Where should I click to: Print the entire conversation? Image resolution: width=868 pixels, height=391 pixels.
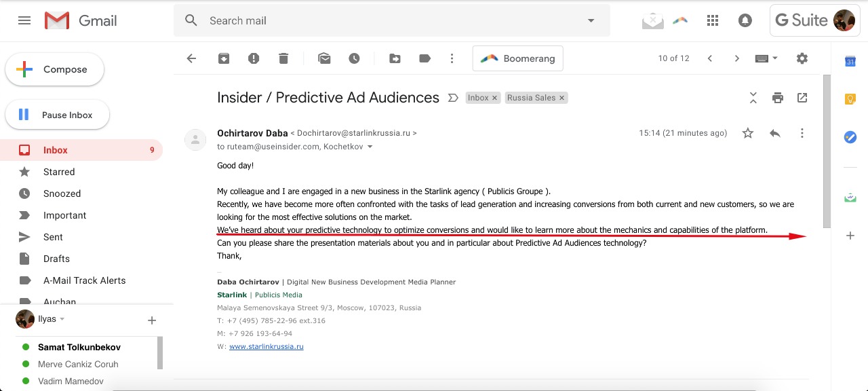tap(778, 98)
